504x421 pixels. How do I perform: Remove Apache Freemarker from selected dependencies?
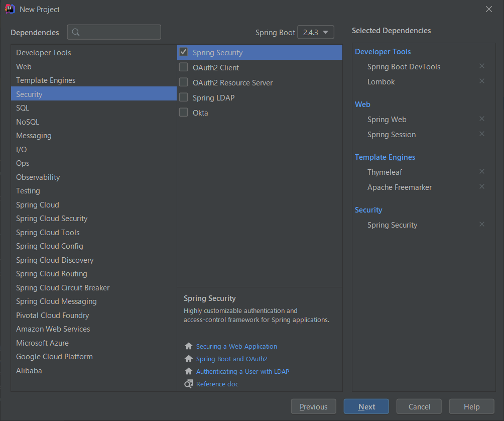482,186
